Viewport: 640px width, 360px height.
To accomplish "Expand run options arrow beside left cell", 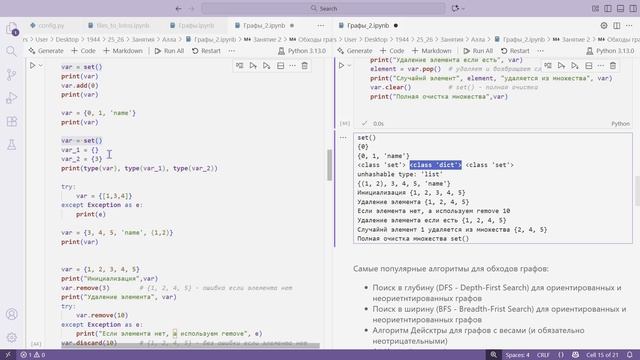I will [40, 65].
